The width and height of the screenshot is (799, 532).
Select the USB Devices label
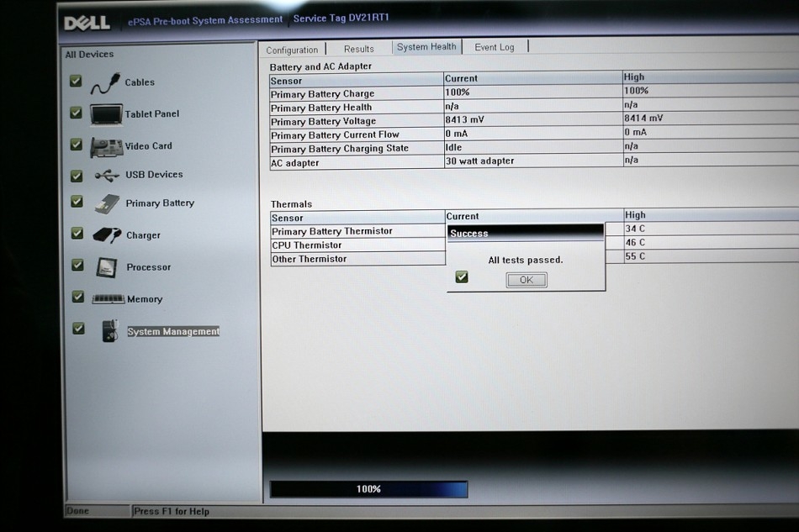(154, 175)
